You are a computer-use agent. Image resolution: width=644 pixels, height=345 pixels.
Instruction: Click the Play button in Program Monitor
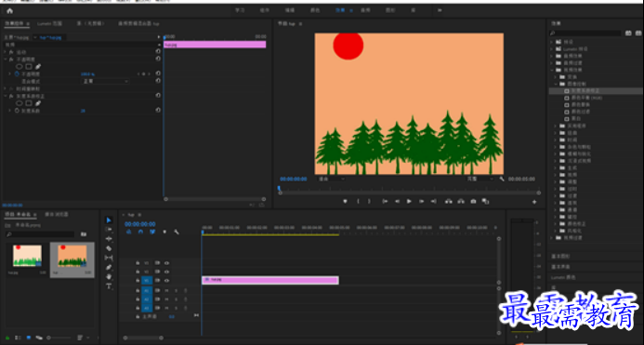tap(409, 201)
